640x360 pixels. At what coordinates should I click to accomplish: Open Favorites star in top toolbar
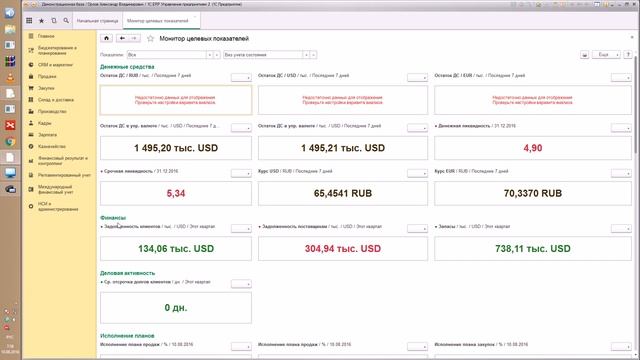point(41,20)
